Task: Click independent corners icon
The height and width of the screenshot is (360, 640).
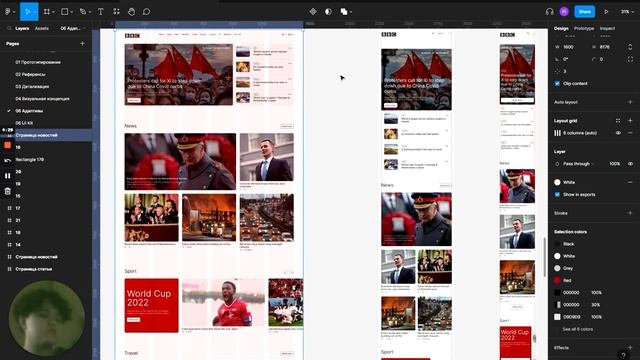Action: [x=630, y=59]
